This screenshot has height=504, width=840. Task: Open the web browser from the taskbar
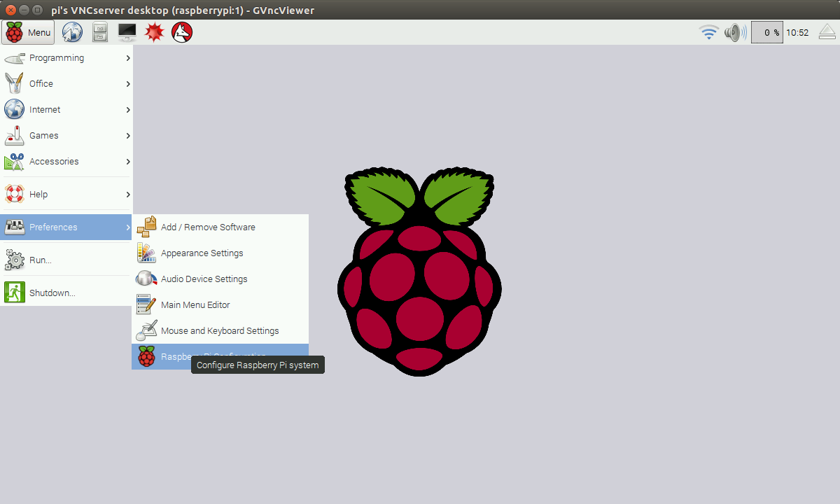pos(72,32)
